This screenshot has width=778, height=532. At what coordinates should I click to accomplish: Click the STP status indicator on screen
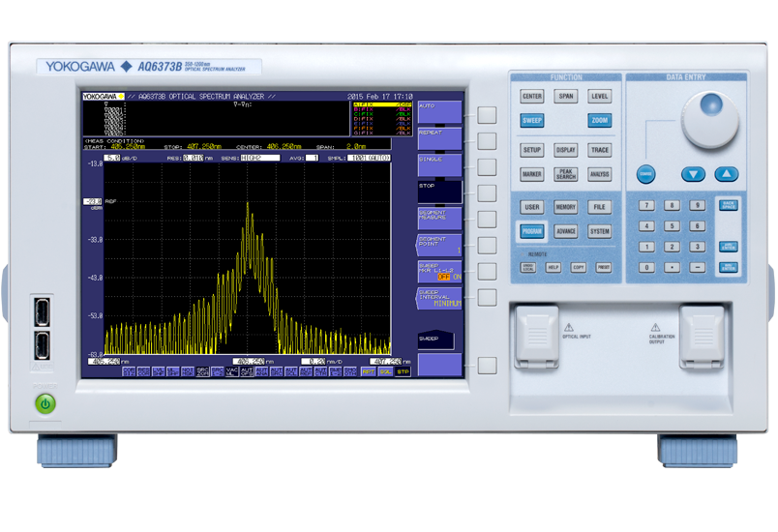pyautogui.click(x=403, y=371)
